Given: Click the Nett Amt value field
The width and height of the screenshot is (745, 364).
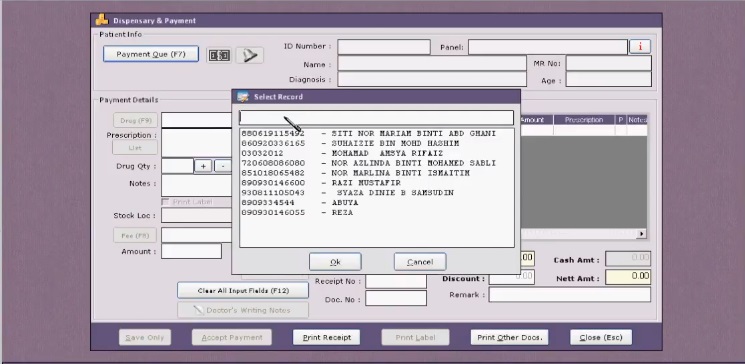Looking at the screenshot, I should (628, 277).
